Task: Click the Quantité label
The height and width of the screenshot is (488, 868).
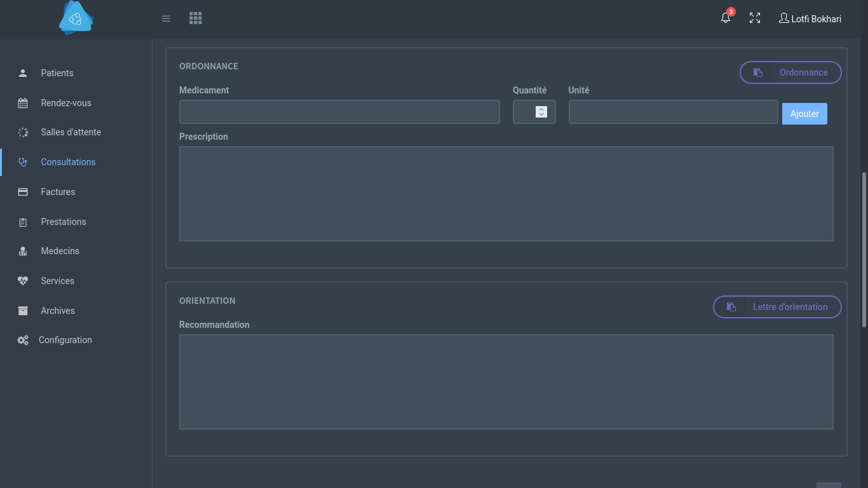Action: click(x=529, y=90)
